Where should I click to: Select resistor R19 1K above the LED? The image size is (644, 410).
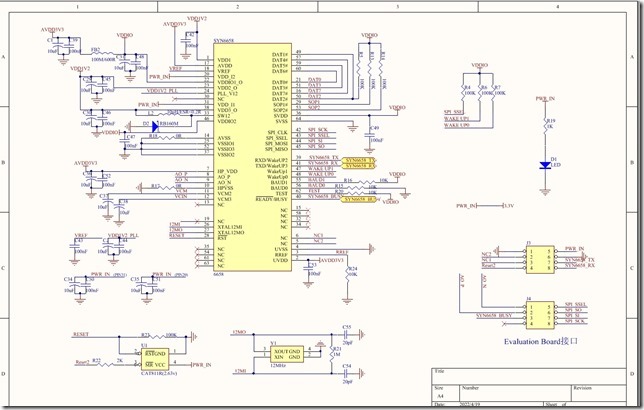545,124
